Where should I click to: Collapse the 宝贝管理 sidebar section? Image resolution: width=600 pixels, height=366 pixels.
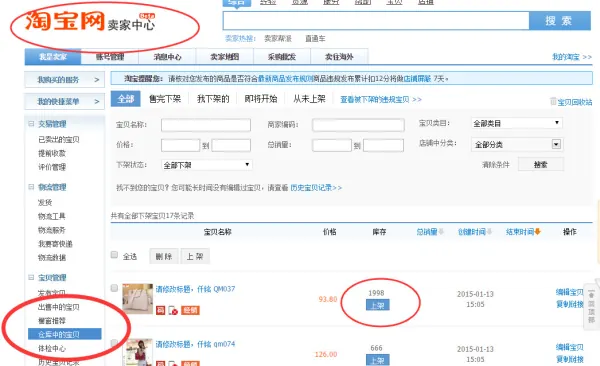point(31,277)
